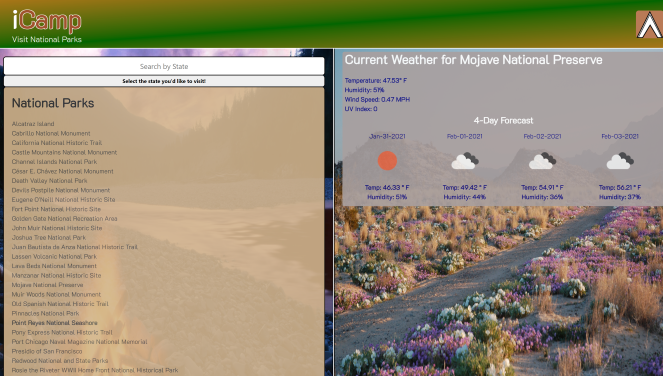Click 'Current Weather for Mojave National Preserve' heading
663x376 pixels.
point(474,60)
